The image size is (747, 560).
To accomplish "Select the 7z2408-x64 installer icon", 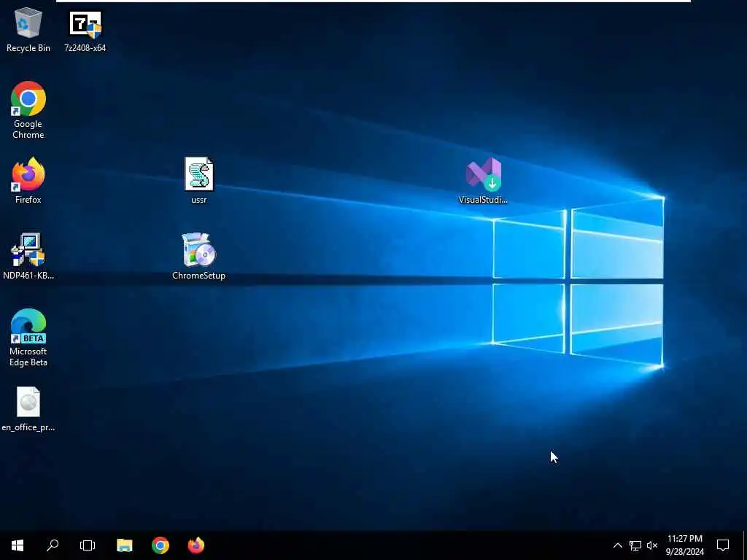I will 85,31.
